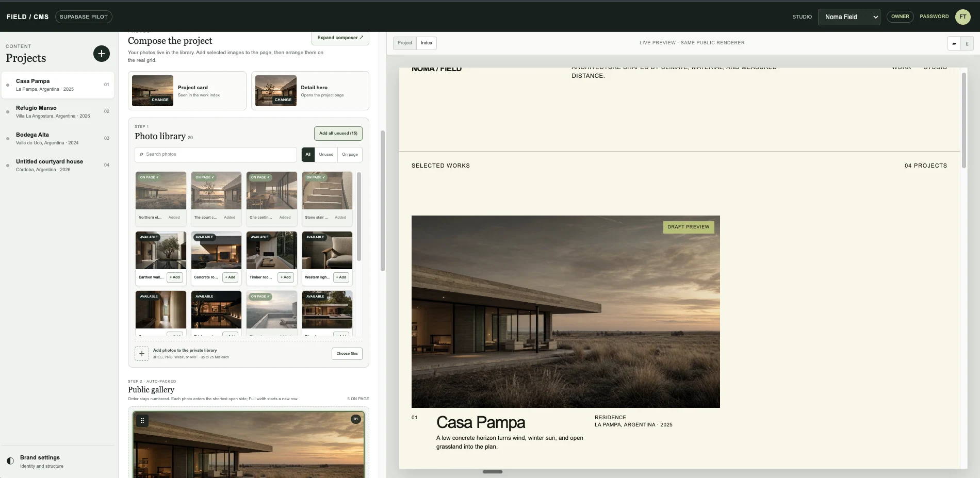Image resolution: width=980 pixels, height=478 pixels.
Task: Click the PASSWORD link in header
Action: [934, 17]
